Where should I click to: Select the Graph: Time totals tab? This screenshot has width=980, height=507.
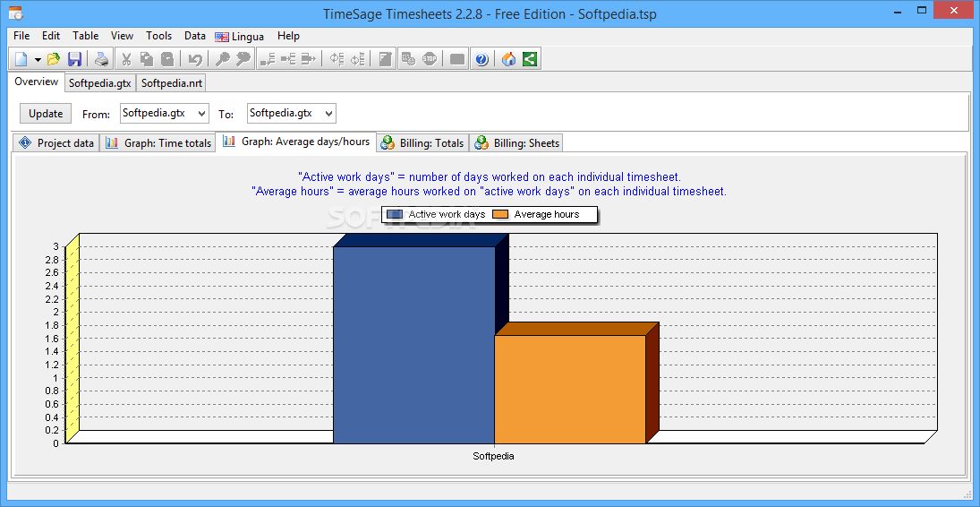[158, 142]
